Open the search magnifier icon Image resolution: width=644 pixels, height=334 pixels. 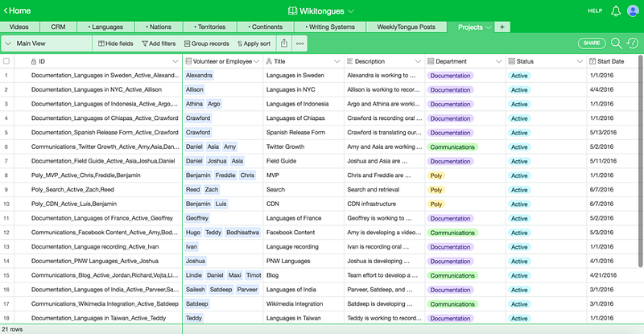pyautogui.click(x=616, y=43)
